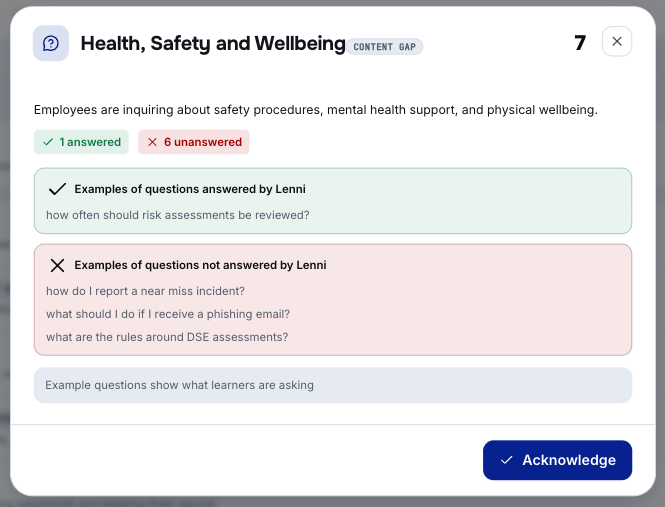Screen dimensions: 665x507
Task: Click question 'how do I report a near miss incident?'
Action: click(x=145, y=291)
